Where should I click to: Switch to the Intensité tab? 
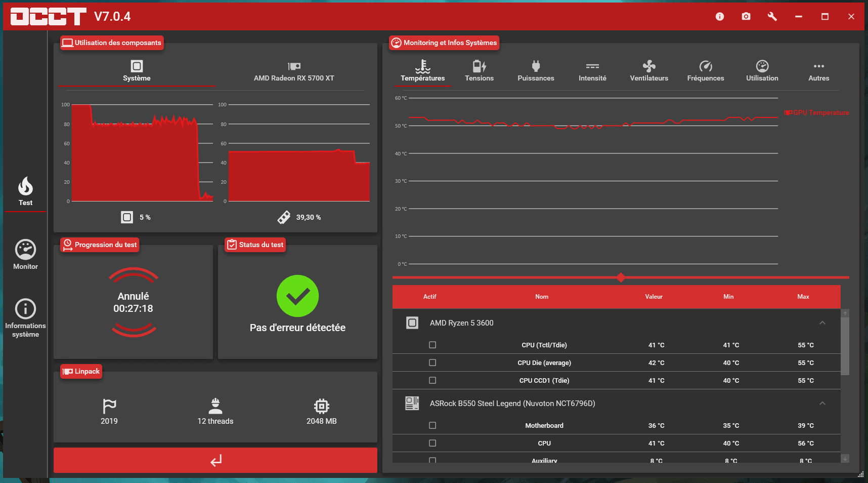pyautogui.click(x=592, y=72)
